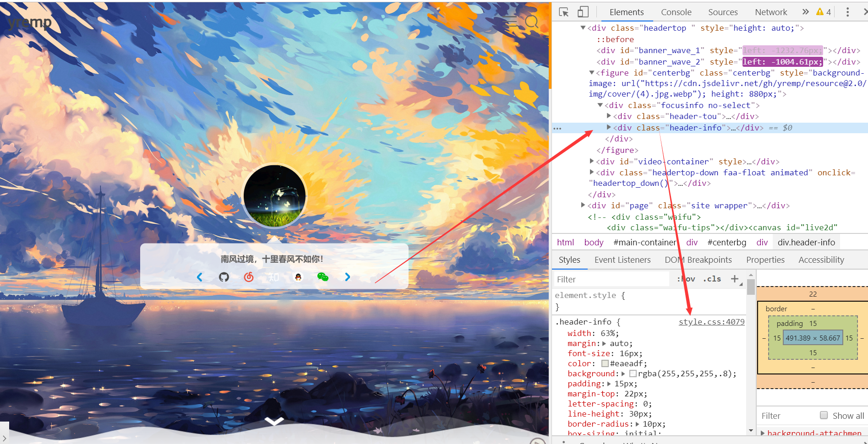
Task: Open the red NetEase Music swirl icon
Action: (x=249, y=277)
